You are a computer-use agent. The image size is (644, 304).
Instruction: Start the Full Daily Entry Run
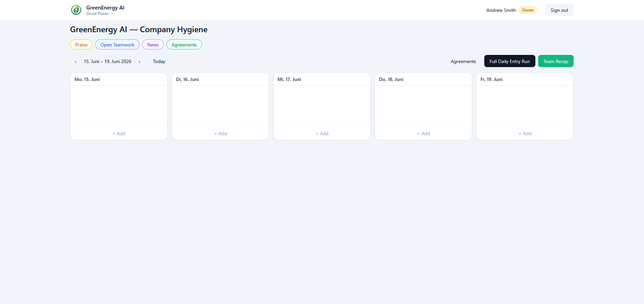(510, 61)
